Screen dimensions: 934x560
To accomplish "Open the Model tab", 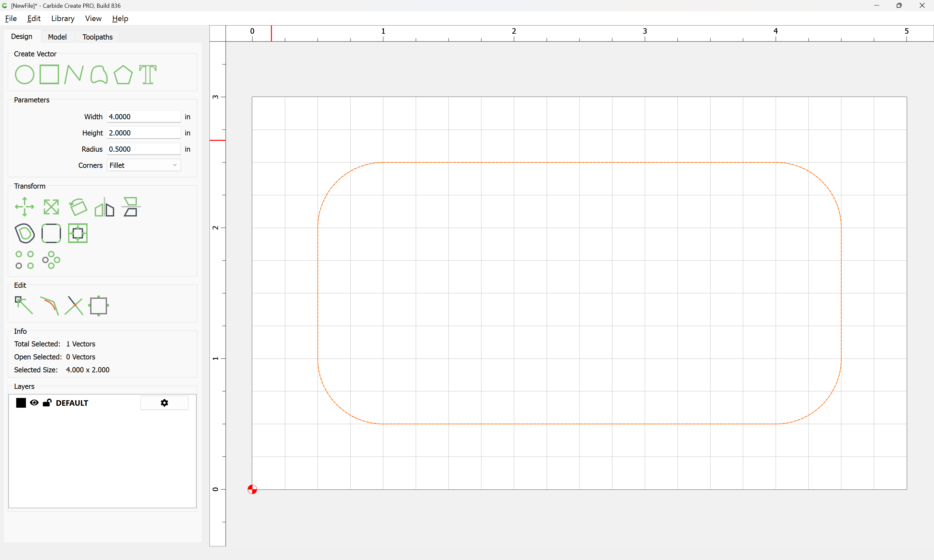I will tap(57, 37).
